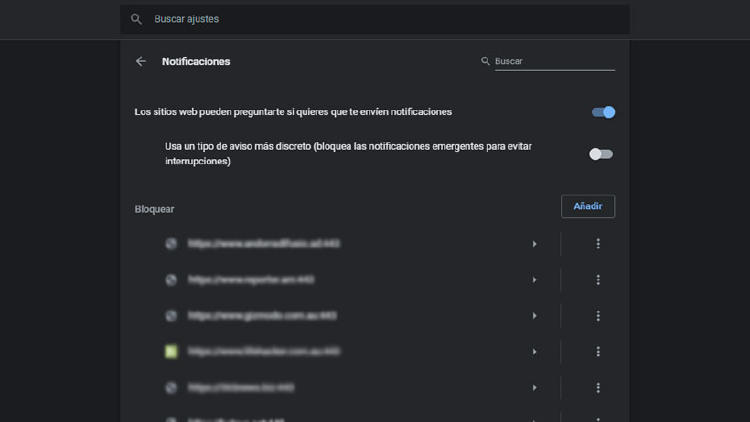Open three-dot menu for the gizmodo.com.au entry
750x422 pixels.
click(598, 316)
